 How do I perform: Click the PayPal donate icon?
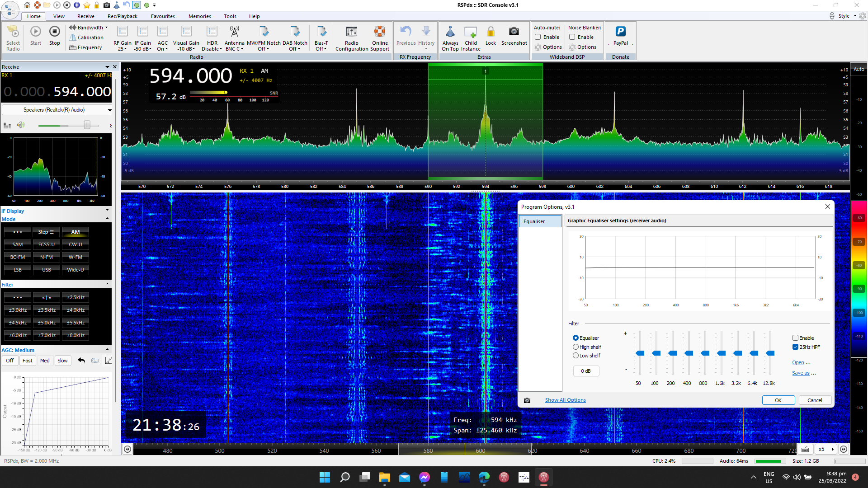coord(620,32)
